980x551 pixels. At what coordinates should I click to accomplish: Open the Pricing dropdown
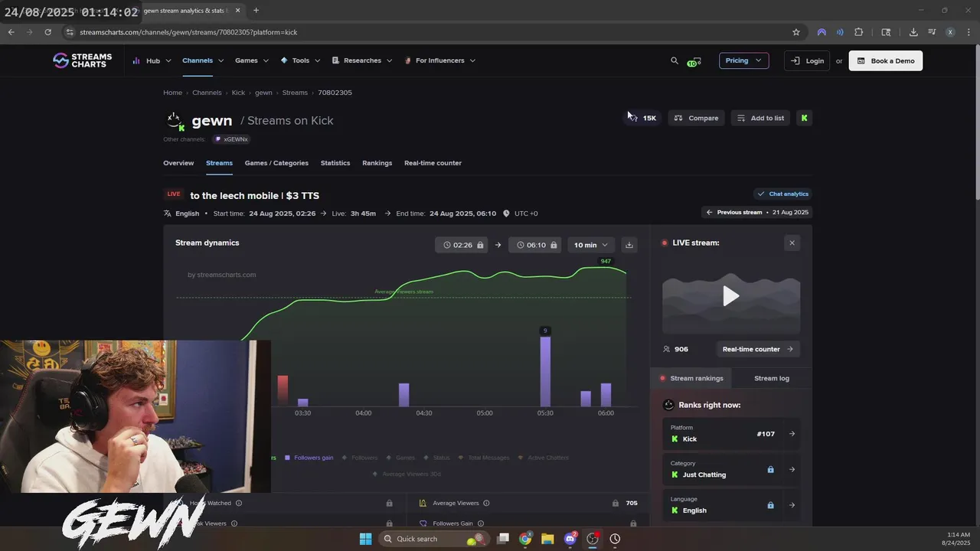(743, 60)
